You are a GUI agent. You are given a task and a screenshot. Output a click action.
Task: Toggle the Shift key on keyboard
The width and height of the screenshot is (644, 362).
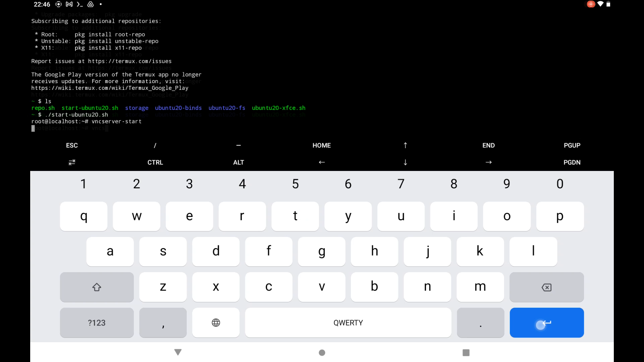tap(97, 287)
